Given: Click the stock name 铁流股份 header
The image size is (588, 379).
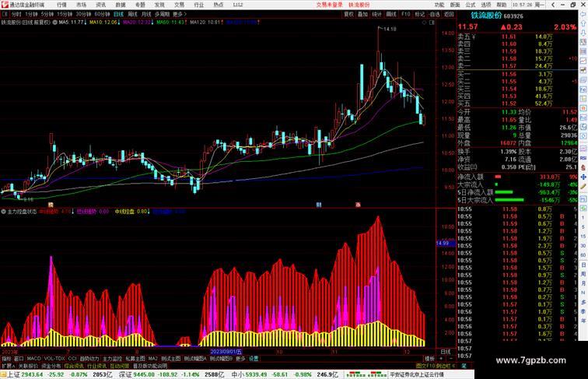Looking at the screenshot, I should tap(486, 16).
